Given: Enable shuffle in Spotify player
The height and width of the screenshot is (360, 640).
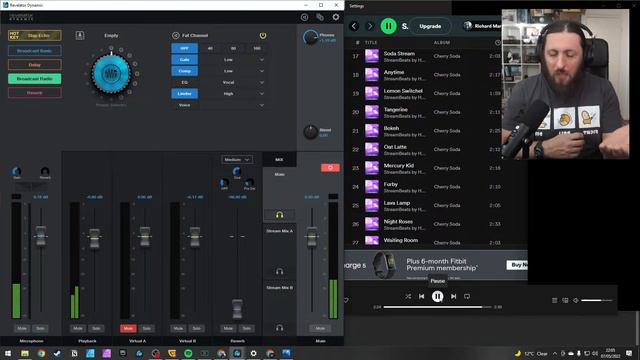Looking at the screenshot, I should (408, 296).
